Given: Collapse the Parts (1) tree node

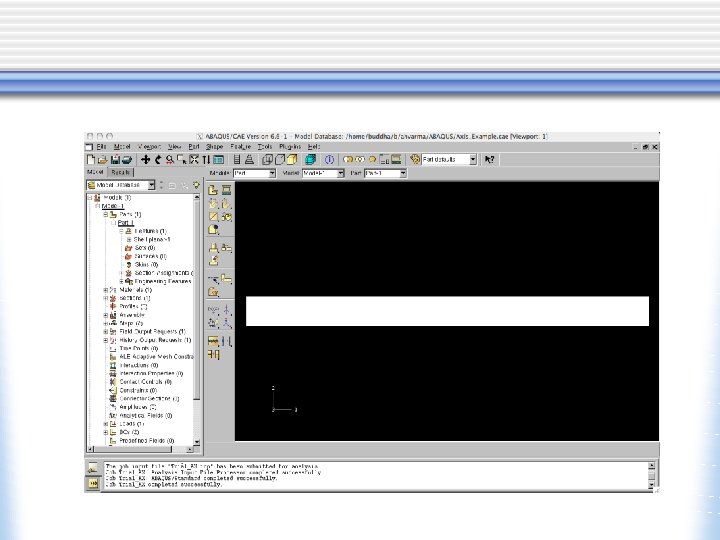Looking at the screenshot, I should click(106, 214).
